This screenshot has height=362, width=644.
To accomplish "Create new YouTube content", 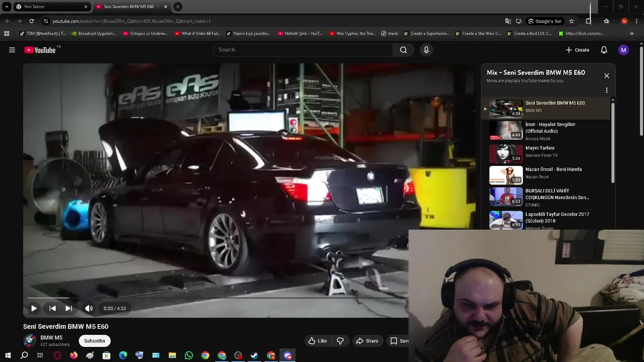I will [577, 50].
